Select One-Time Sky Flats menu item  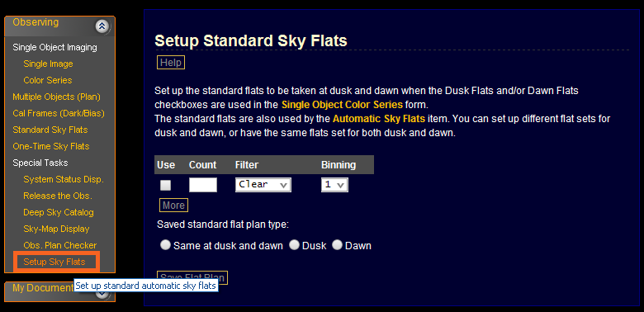tap(51, 146)
